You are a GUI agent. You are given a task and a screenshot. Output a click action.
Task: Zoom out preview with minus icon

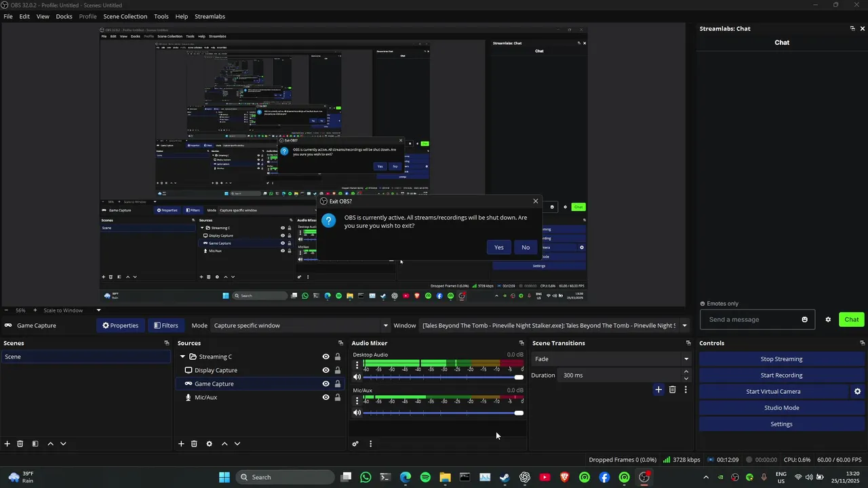[x=7, y=310]
